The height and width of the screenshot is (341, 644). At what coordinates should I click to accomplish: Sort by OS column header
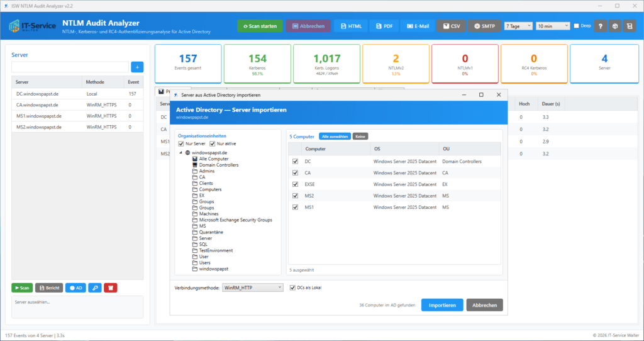point(404,148)
